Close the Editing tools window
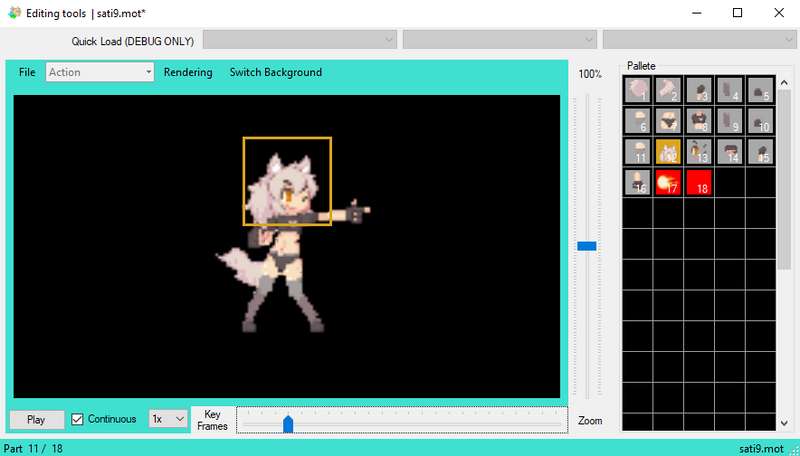Image resolution: width=800 pixels, height=456 pixels. coord(779,13)
